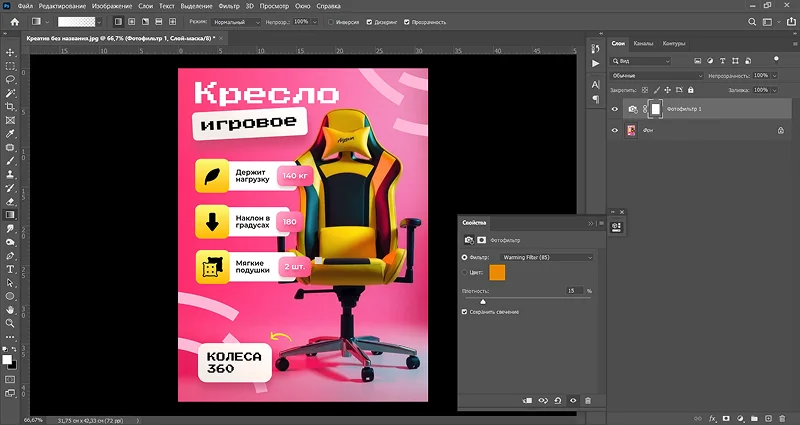
Task: Select the Type tool in the toolbox
Action: point(10,269)
